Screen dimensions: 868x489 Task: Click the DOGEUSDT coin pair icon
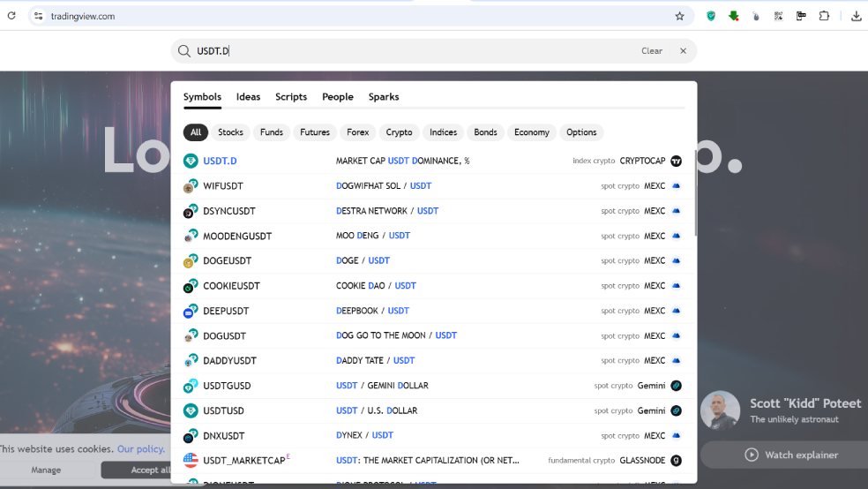click(x=191, y=261)
